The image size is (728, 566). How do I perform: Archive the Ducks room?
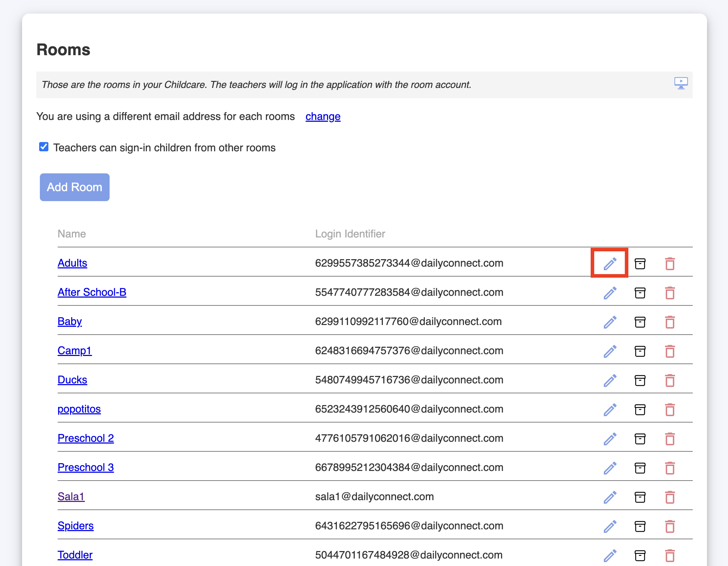640,381
